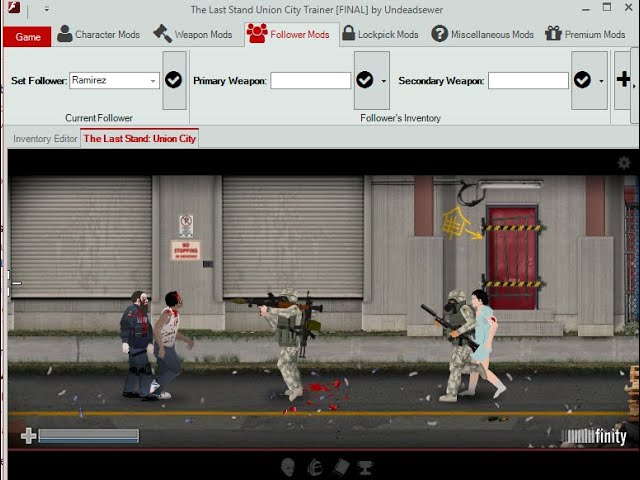The image size is (640, 480).
Task: Click the Secondary Weapon input field
Action: click(x=528, y=80)
